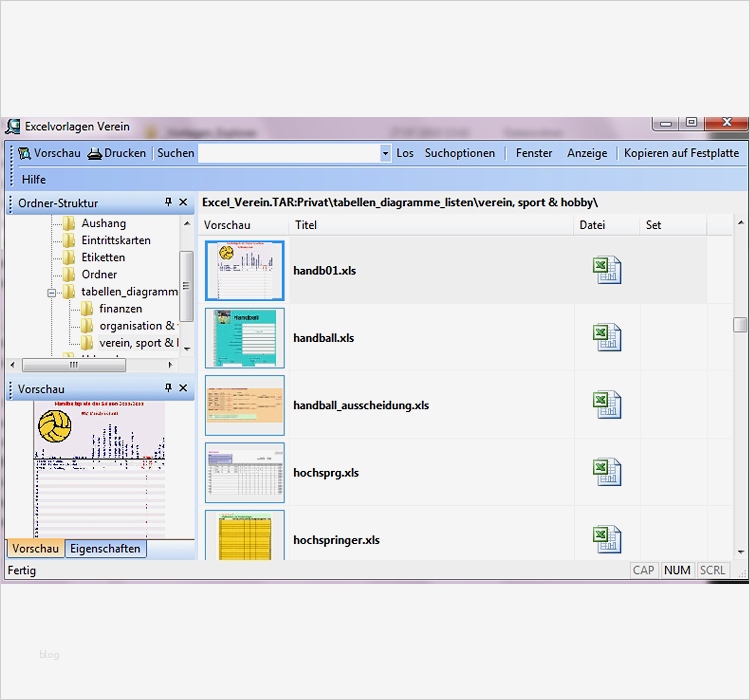
Task: Click the finanzen folder icon
Action: point(87,309)
